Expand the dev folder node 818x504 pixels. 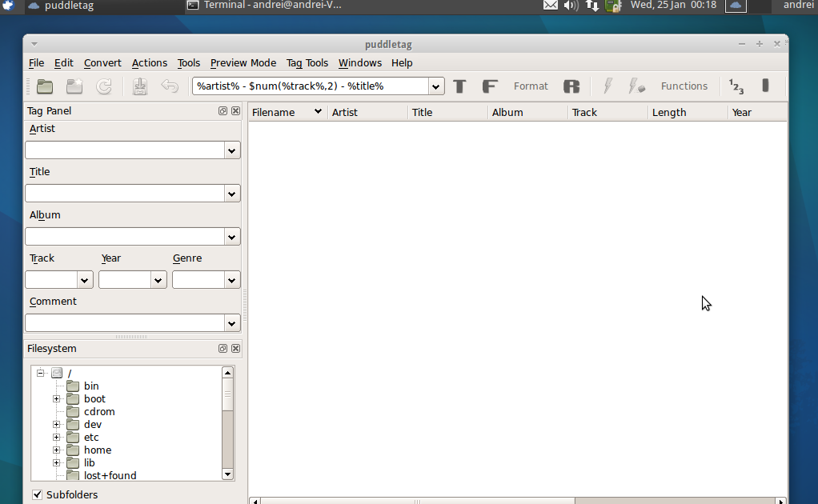coord(56,424)
